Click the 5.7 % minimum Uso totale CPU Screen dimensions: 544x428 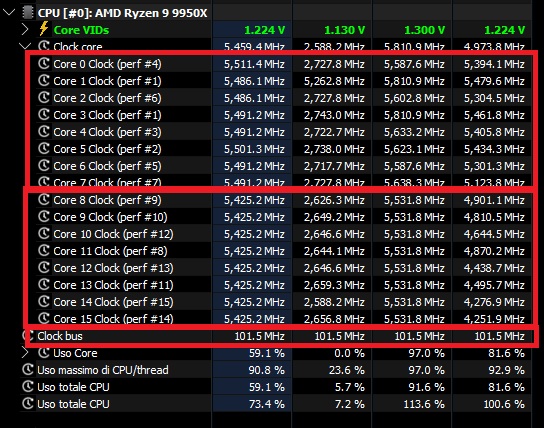tap(350, 387)
